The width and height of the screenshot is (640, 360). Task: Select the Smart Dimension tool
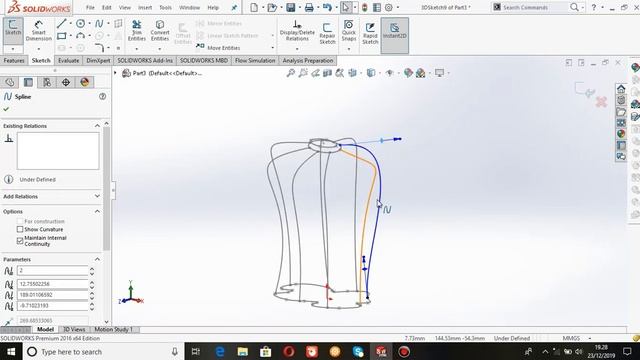[x=38, y=31]
